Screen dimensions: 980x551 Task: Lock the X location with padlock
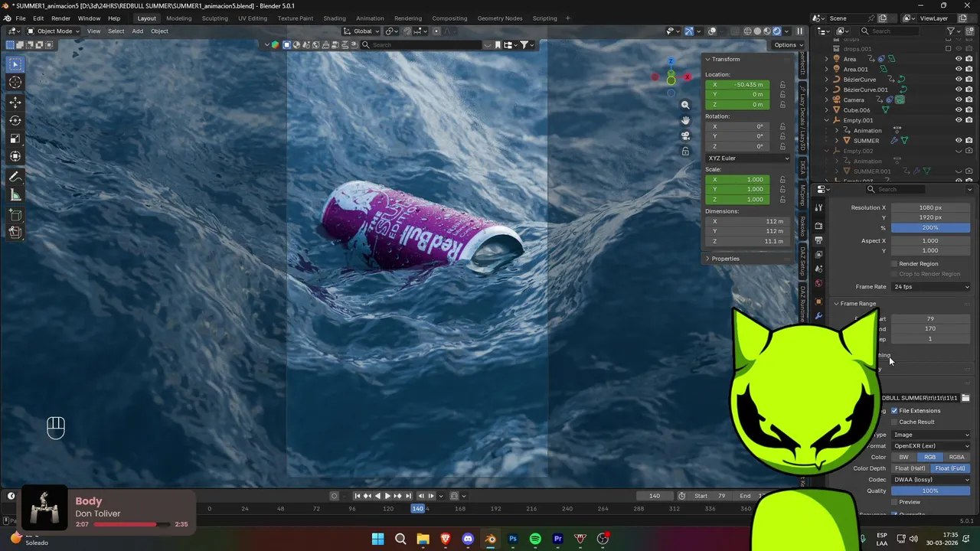coord(782,85)
